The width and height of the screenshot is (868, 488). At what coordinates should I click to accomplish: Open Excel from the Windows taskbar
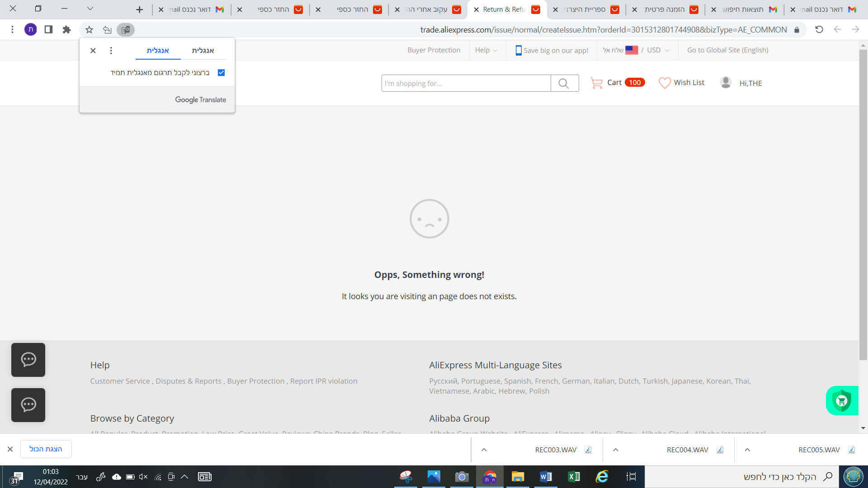[x=574, y=477]
